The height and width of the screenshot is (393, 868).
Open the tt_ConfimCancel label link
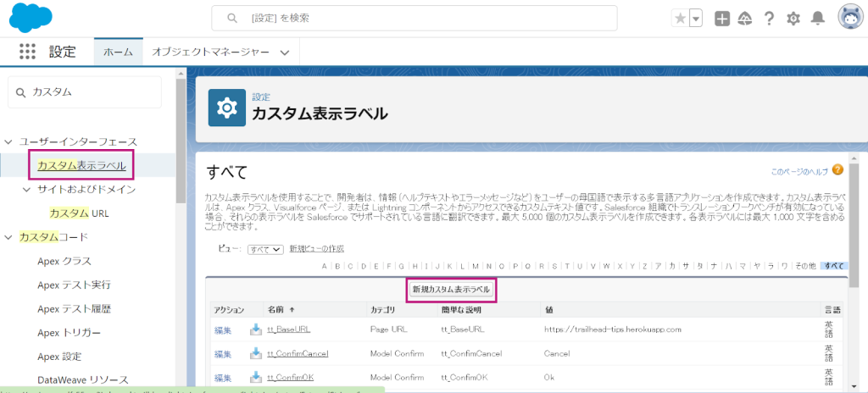click(x=298, y=353)
